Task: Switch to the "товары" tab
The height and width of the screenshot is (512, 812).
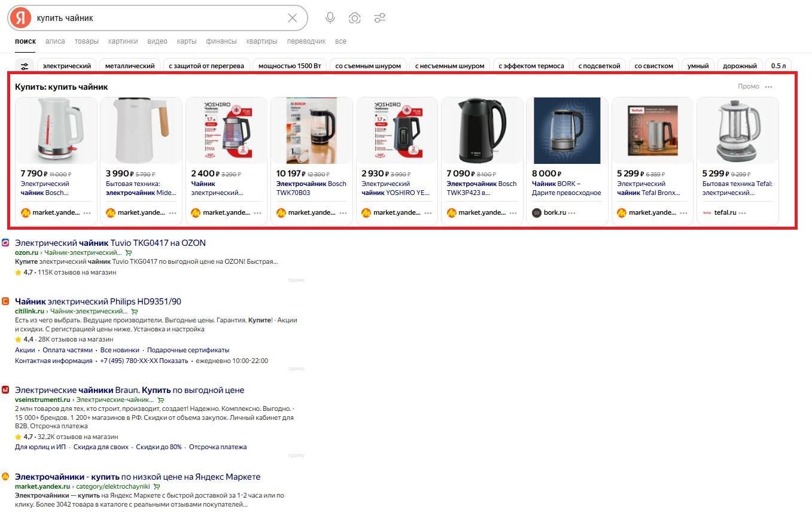Action: (x=86, y=41)
